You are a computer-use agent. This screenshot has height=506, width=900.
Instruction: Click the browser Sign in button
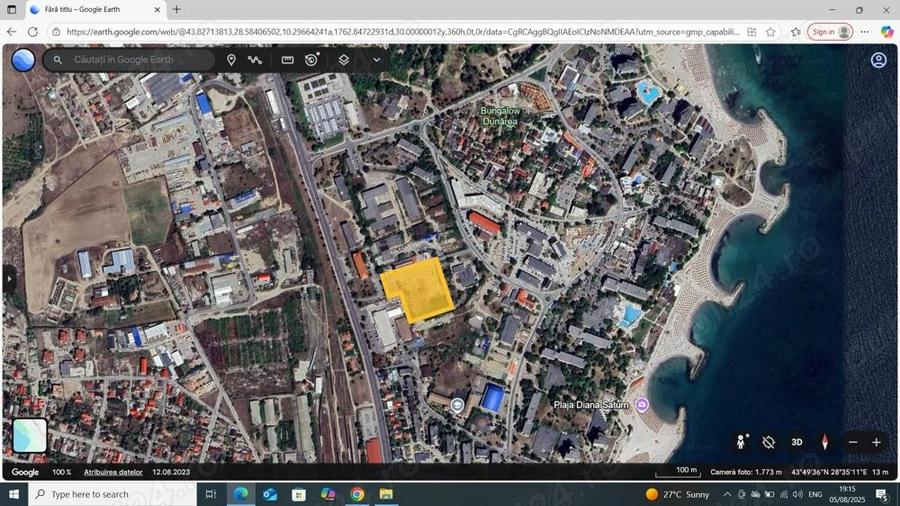(829, 32)
